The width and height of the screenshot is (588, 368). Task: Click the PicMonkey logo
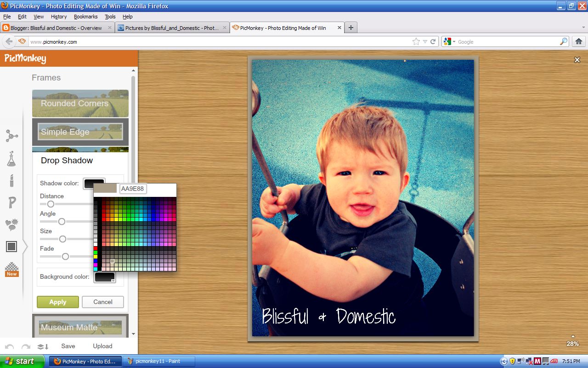click(x=25, y=58)
